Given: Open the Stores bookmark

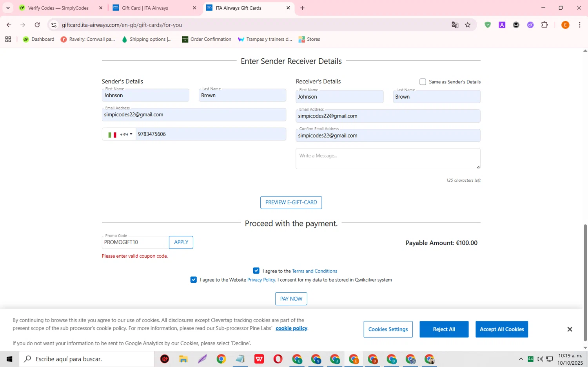Looking at the screenshot, I should (x=309, y=39).
